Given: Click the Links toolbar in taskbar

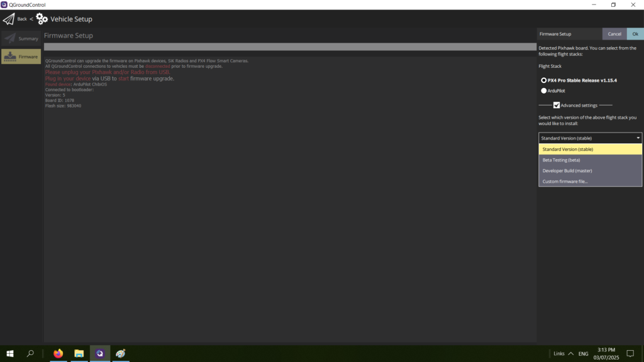Looking at the screenshot, I should 559,354.
